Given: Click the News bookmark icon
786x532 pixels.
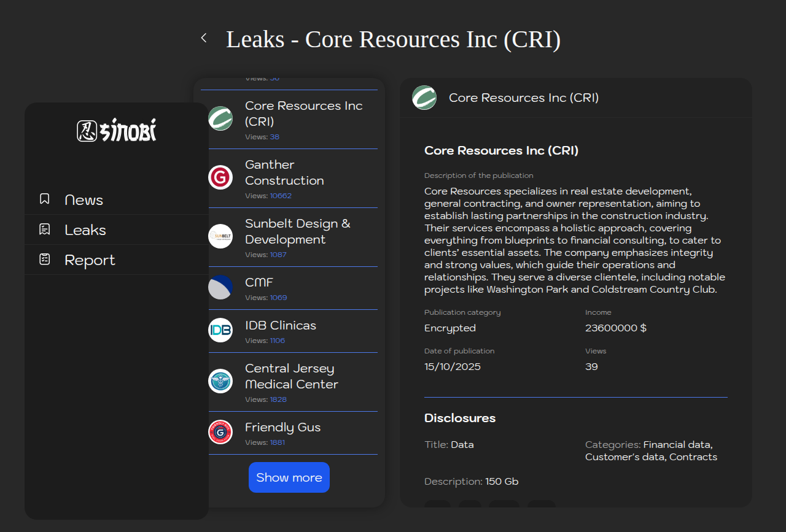Looking at the screenshot, I should (45, 199).
